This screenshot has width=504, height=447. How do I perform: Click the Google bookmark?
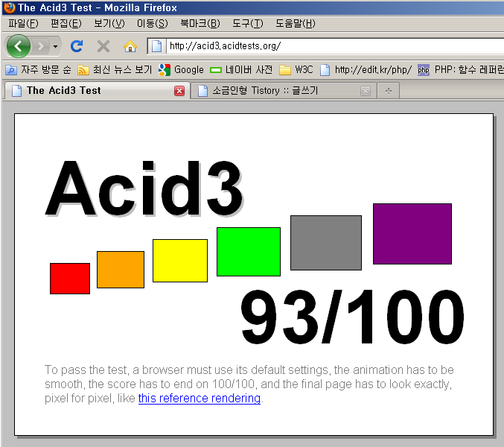pyautogui.click(x=182, y=69)
